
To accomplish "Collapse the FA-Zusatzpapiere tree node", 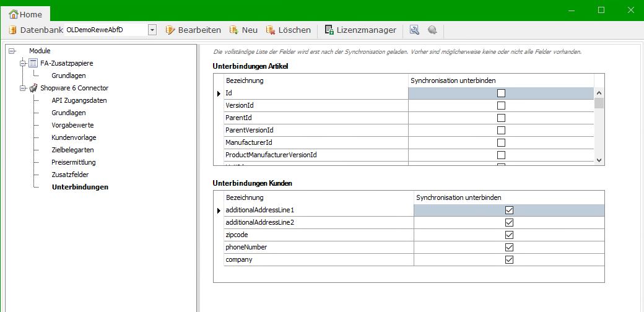I will [24, 63].
